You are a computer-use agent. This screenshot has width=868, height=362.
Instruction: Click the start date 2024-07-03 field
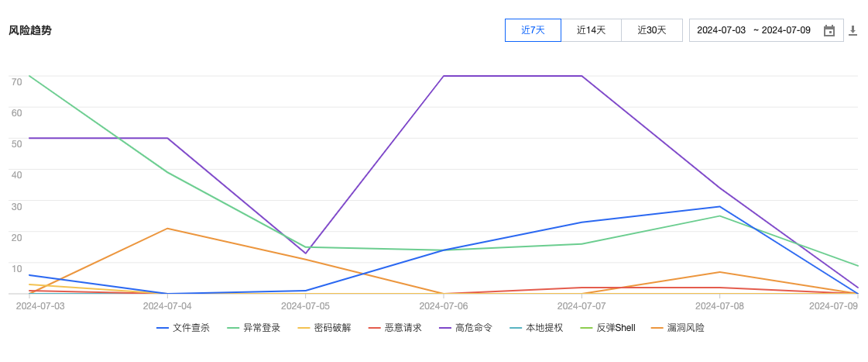click(x=721, y=30)
